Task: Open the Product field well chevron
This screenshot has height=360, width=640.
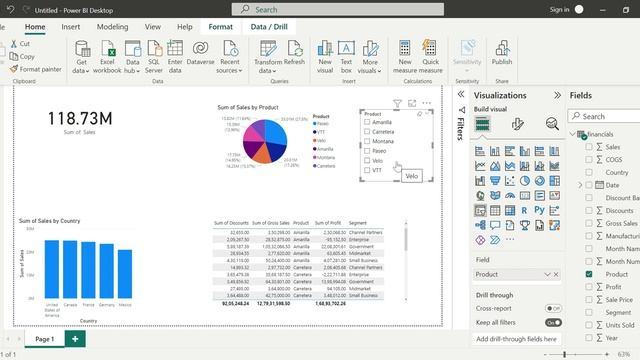Action: tap(547, 275)
